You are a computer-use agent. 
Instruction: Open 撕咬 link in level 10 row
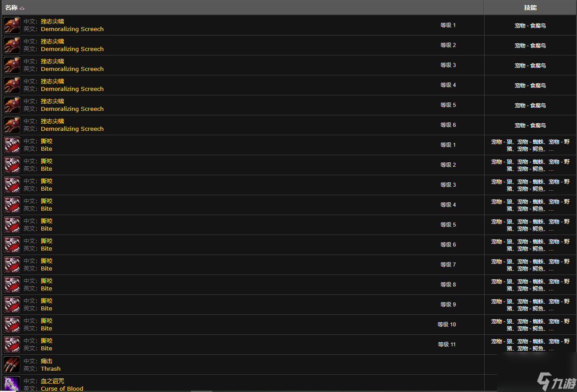47,321
